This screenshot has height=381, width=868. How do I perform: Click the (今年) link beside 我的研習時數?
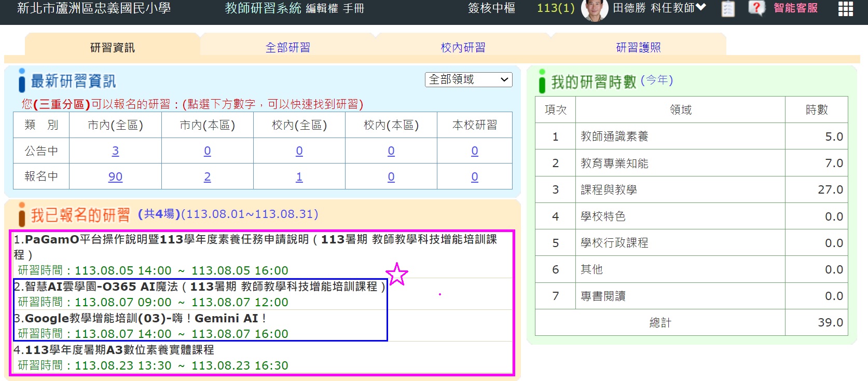[657, 80]
